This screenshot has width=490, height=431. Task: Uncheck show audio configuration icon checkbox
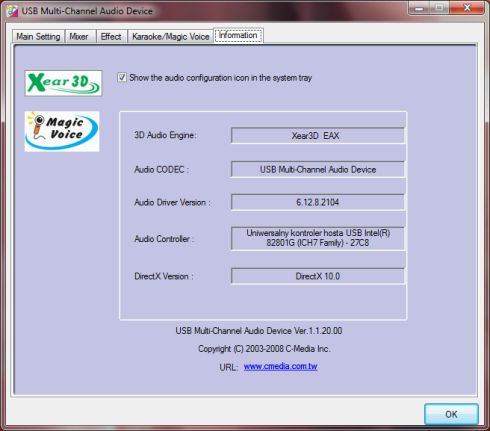coord(122,78)
